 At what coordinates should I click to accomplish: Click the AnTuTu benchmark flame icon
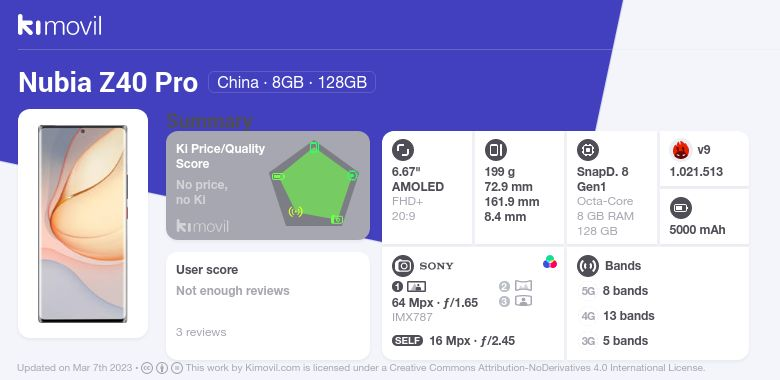681,150
